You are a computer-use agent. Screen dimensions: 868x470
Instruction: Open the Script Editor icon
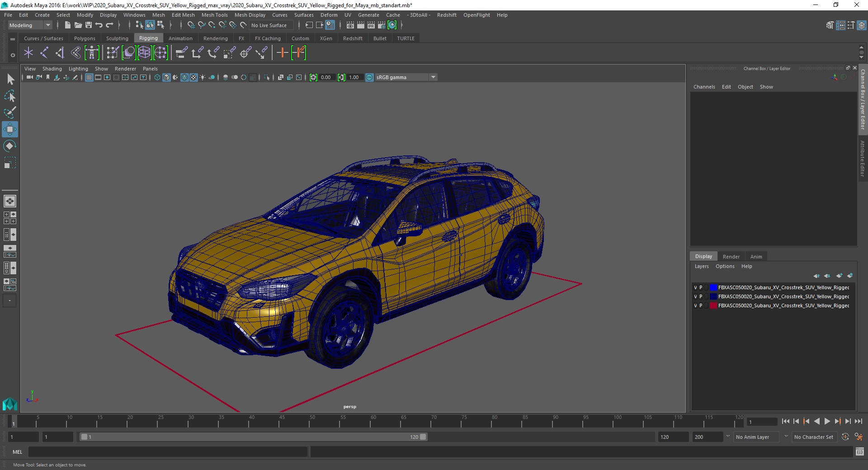coord(860,451)
